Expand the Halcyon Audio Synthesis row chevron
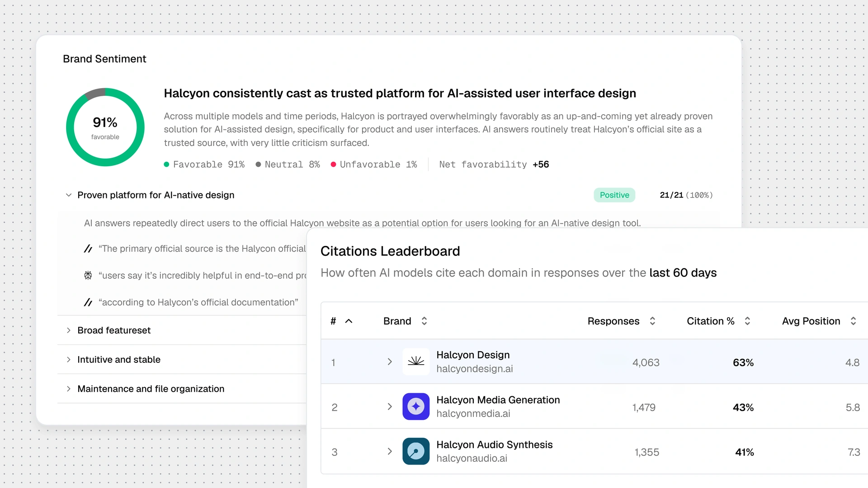 [390, 451]
